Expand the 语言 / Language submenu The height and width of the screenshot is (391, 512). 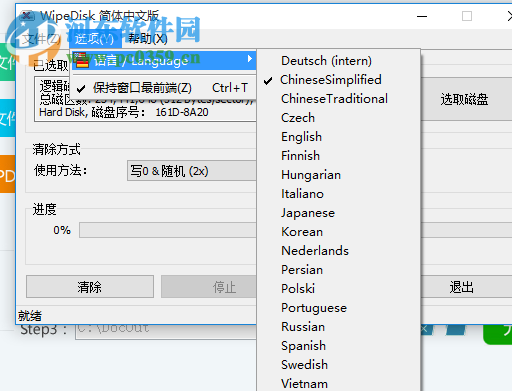[164, 61]
